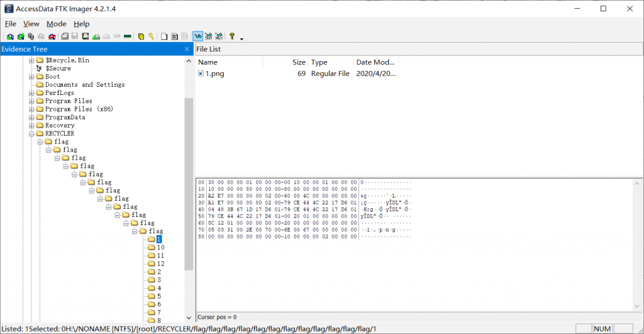This screenshot has width=644, height=334.
Task: Click the Create Disk Image icon
Action: pyautogui.click(x=65, y=36)
